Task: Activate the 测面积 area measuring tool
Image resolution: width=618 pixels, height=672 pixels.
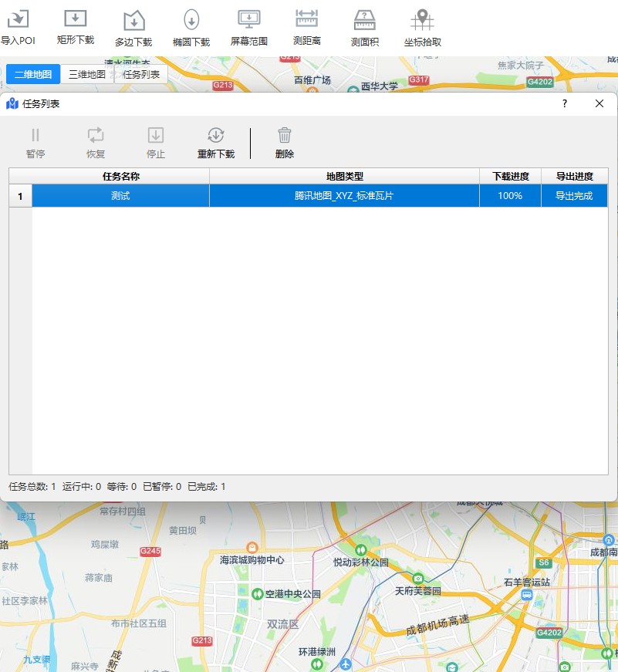Action: tap(365, 20)
